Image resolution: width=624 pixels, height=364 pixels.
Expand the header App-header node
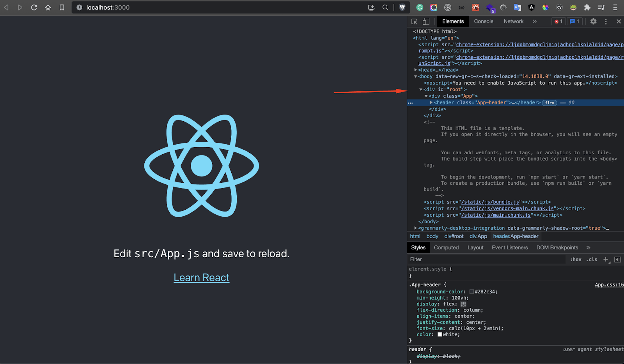coord(431,102)
